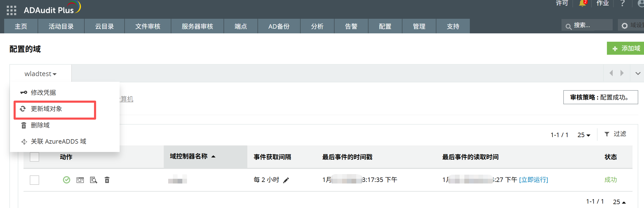Expand the top 25 per-page dropdown
The image size is (644, 208).
tap(584, 135)
